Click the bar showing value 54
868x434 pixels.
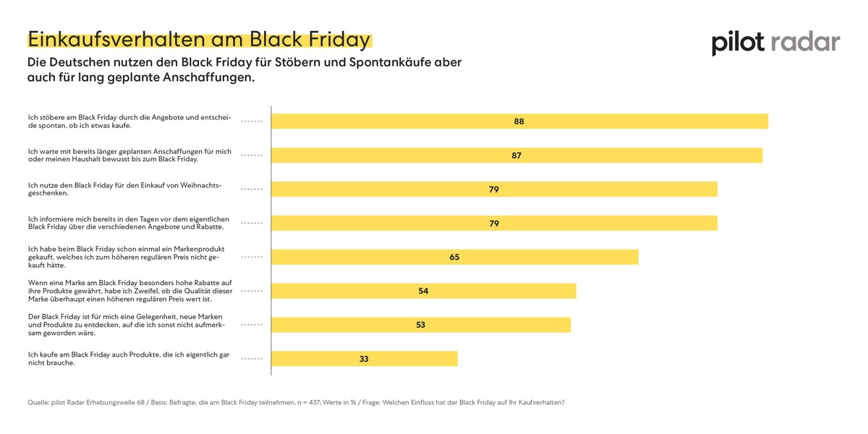click(424, 291)
